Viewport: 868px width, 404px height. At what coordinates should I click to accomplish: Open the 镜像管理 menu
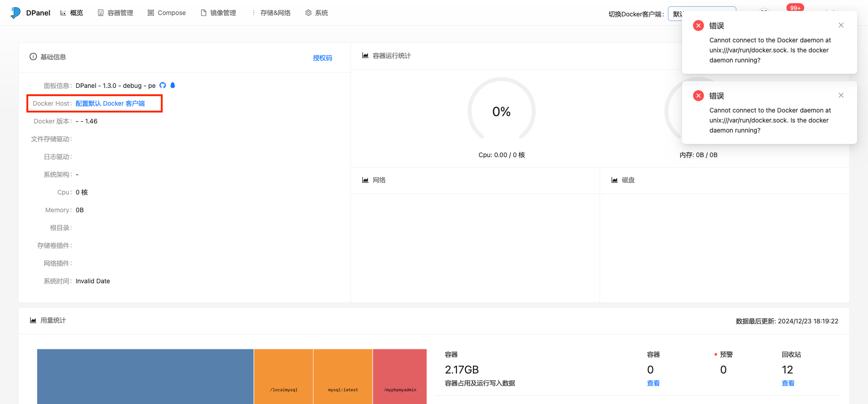(x=218, y=13)
